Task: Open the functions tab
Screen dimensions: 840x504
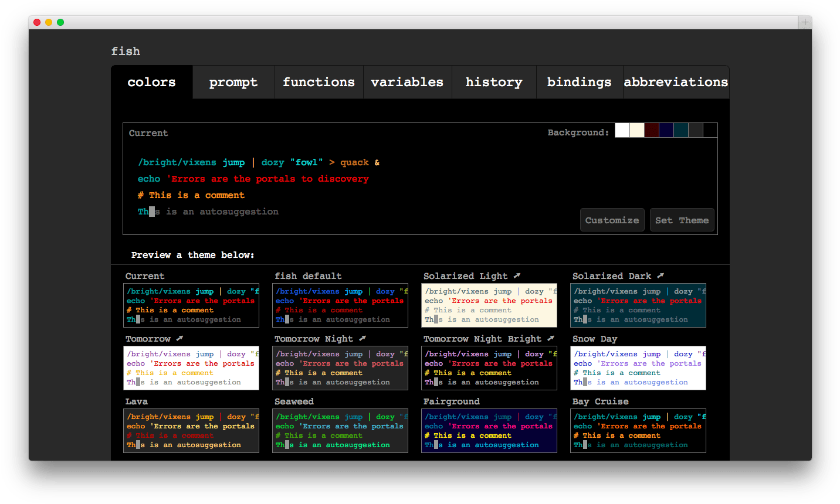Action: (x=319, y=82)
